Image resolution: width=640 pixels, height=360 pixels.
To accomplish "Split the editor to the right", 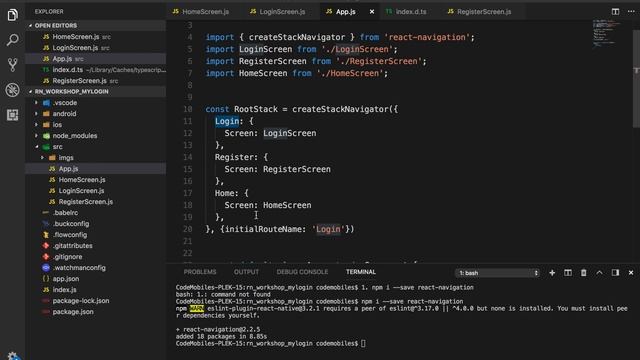I will tap(615, 12).
